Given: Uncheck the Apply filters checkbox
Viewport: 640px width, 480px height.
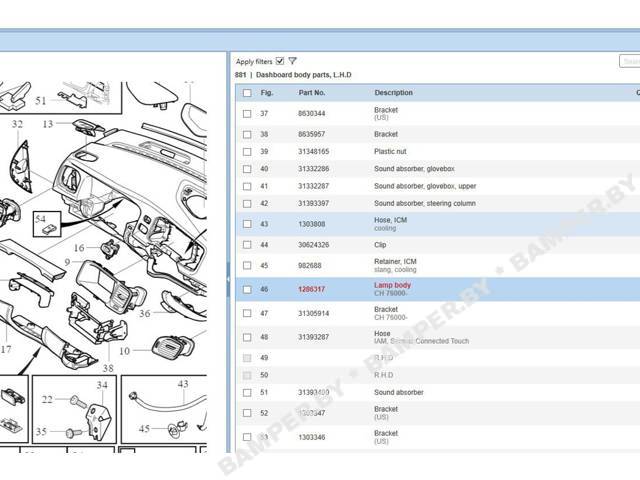Looking at the screenshot, I should point(280,61).
